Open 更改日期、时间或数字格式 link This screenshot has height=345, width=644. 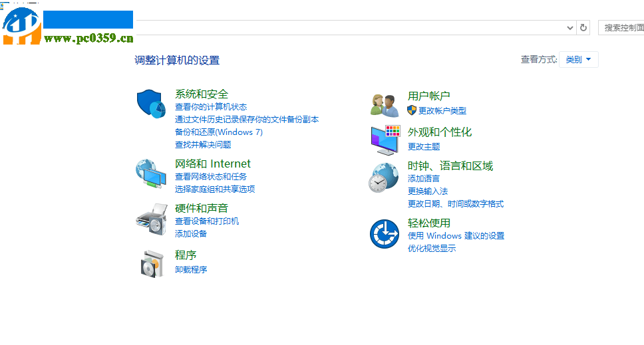(x=456, y=204)
